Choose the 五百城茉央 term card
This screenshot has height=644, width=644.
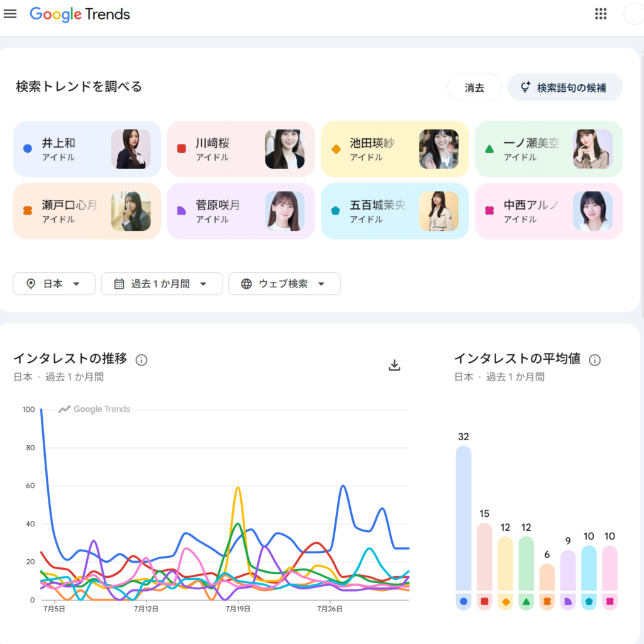(395, 211)
